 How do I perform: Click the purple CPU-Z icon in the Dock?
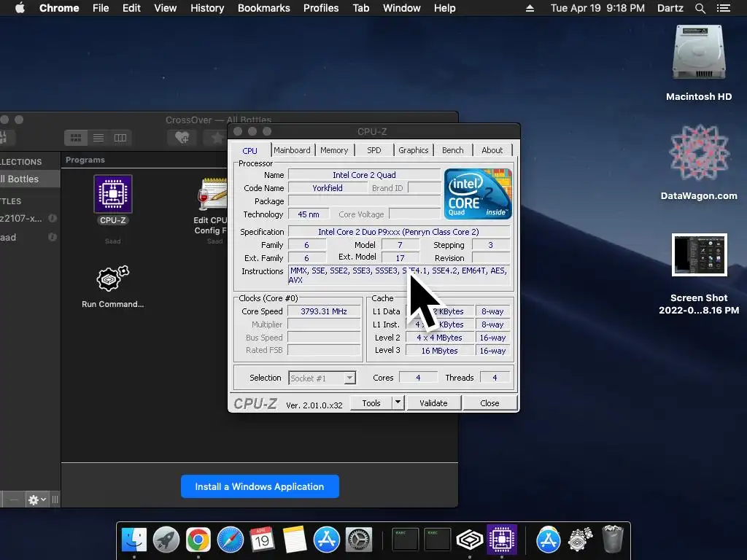point(502,540)
